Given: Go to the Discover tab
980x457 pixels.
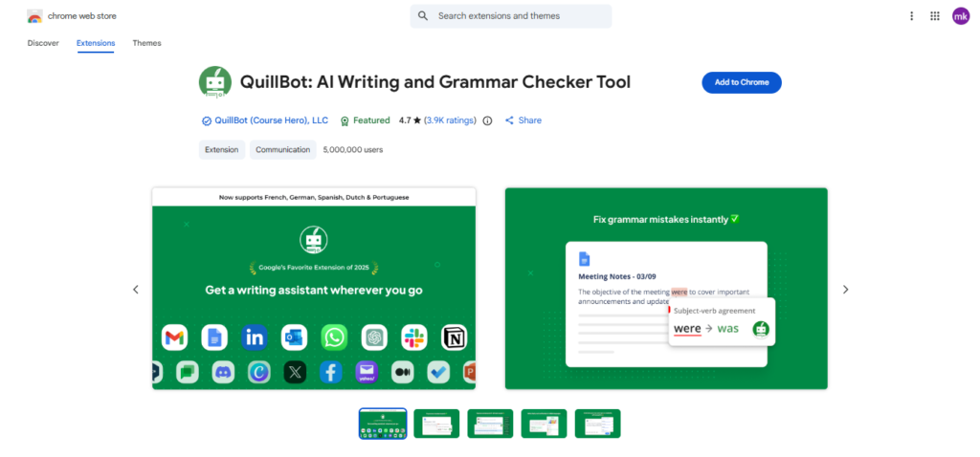Looking at the screenshot, I should point(43,43).
